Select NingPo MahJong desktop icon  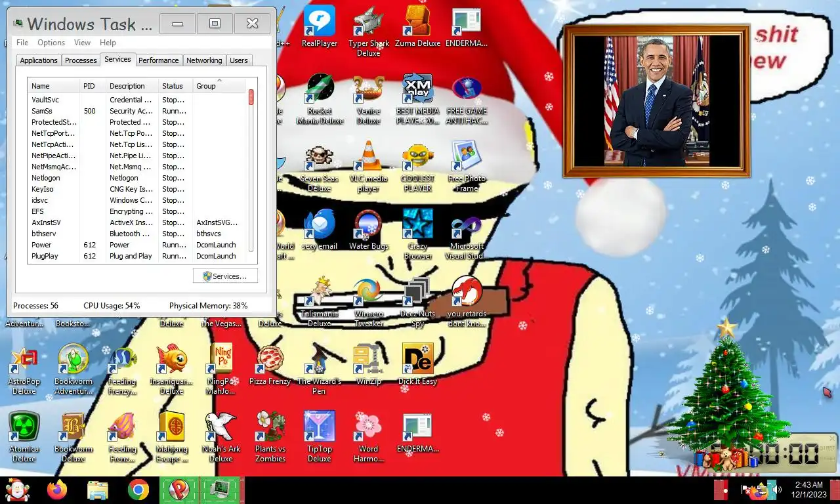click(x=221, y=369)
